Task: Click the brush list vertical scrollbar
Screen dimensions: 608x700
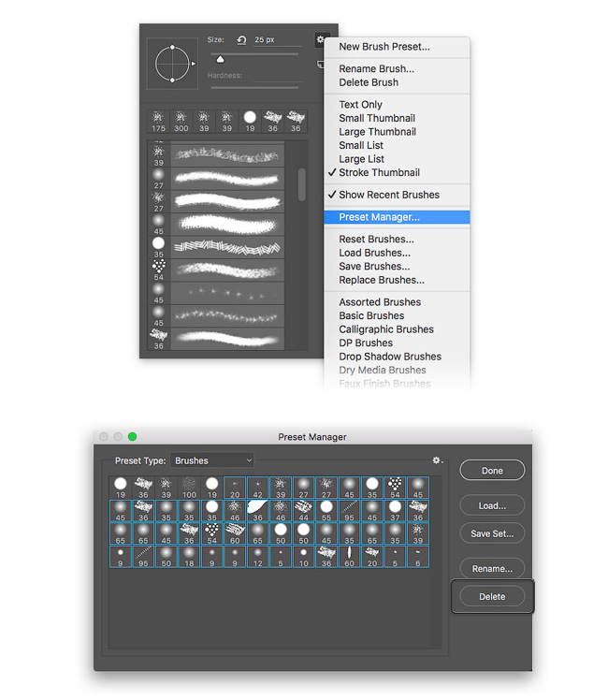Action: (x=301, y=183)
